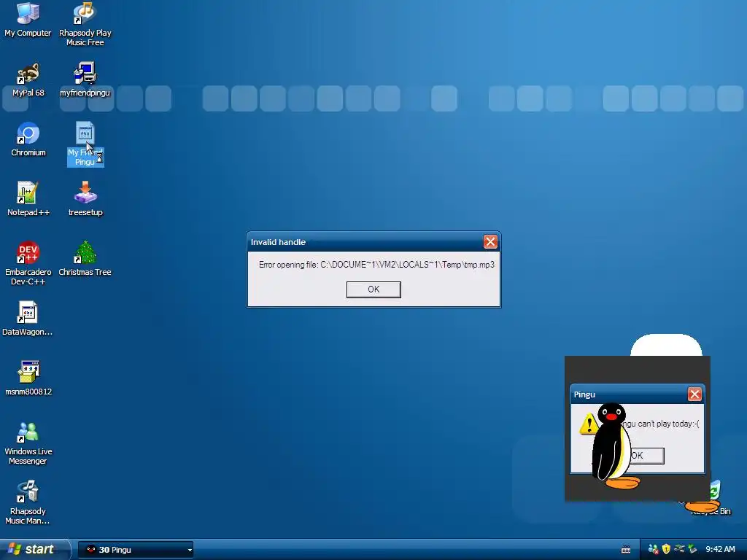The image size is (747, 560).
Task: Click the Pingu penguin character
Action: 612,446
